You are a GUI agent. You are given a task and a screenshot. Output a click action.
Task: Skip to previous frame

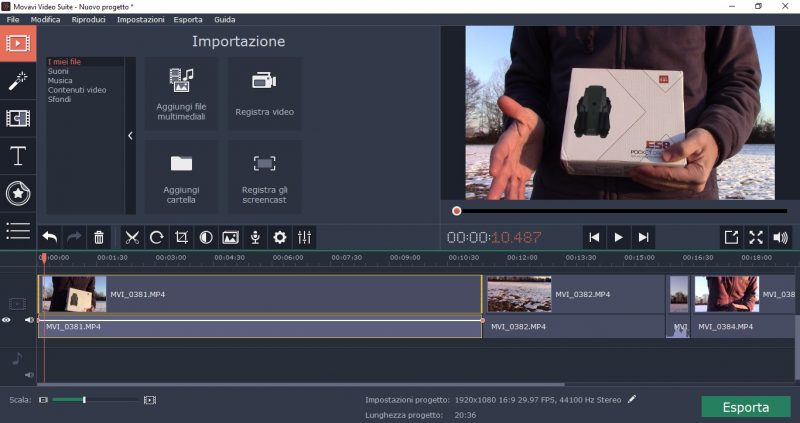(594, 237)
